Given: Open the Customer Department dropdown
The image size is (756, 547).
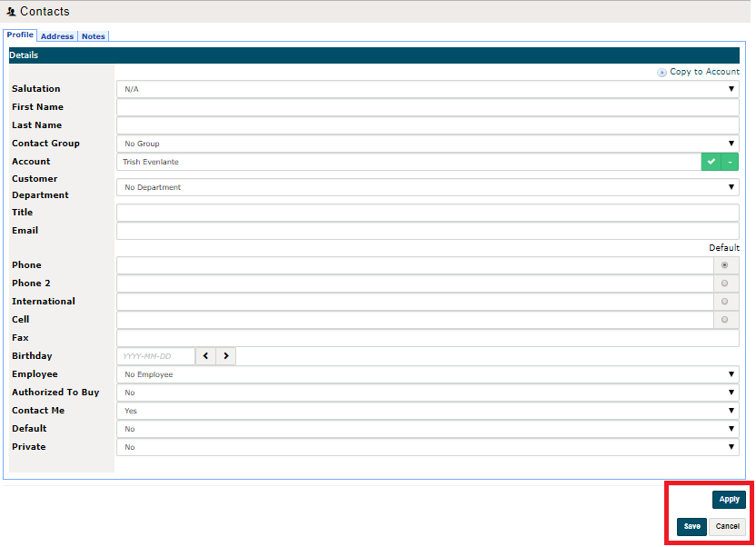Looking at the screenshot, I should click(x=731, y=186).
